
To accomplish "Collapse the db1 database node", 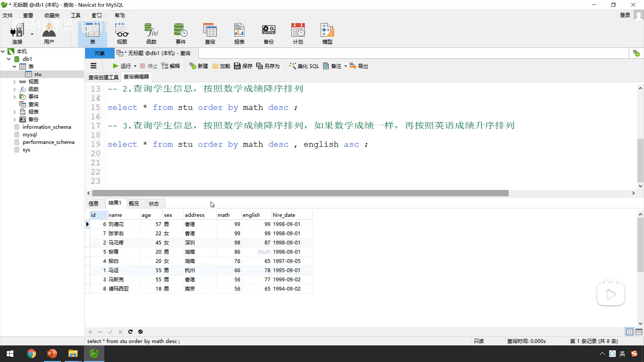I will pos(9,59).
